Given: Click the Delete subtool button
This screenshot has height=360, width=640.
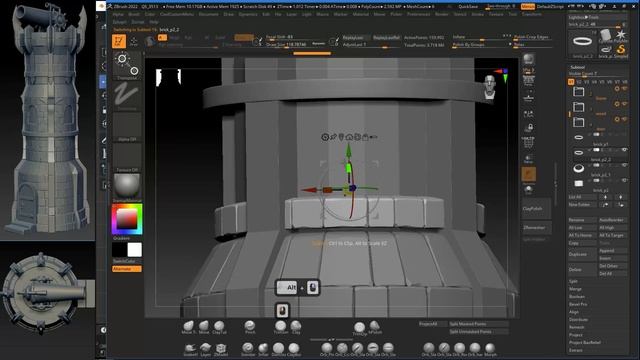Looking at the screenshot, I should click(582, 270).
